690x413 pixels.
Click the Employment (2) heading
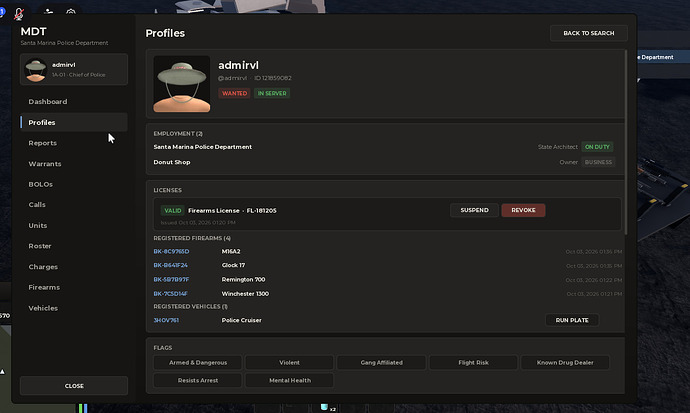coord(178,134)
